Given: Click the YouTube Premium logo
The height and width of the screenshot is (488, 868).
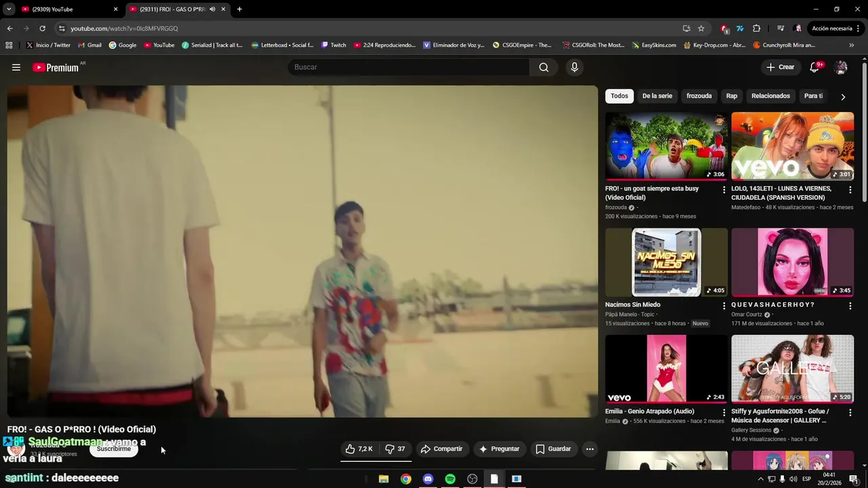Looking at the screenshot, I should (56, 67).
